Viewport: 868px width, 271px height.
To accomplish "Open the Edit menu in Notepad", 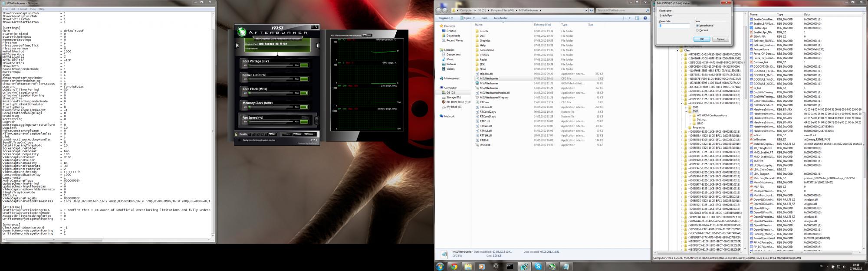I will coord(13,9).
